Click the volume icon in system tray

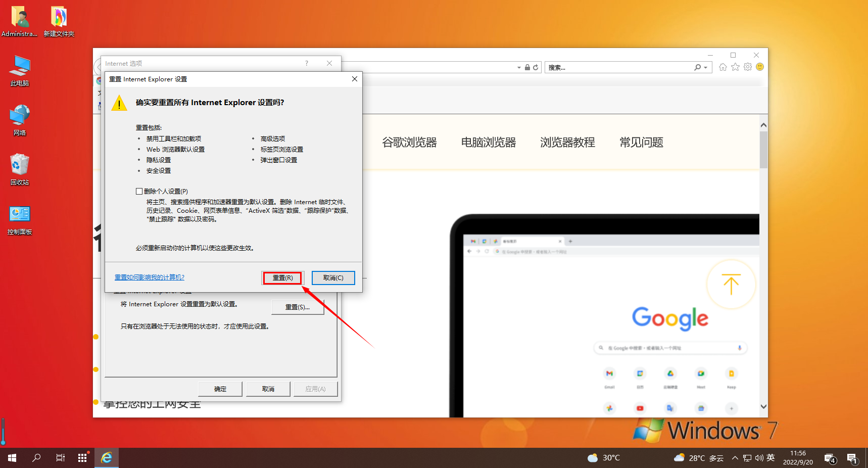click(x=760, y=457)
